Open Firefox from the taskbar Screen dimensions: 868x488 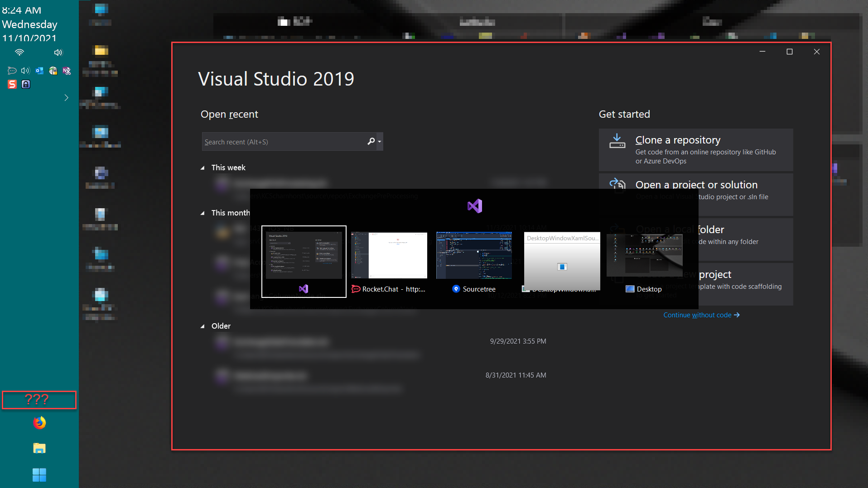39,423
